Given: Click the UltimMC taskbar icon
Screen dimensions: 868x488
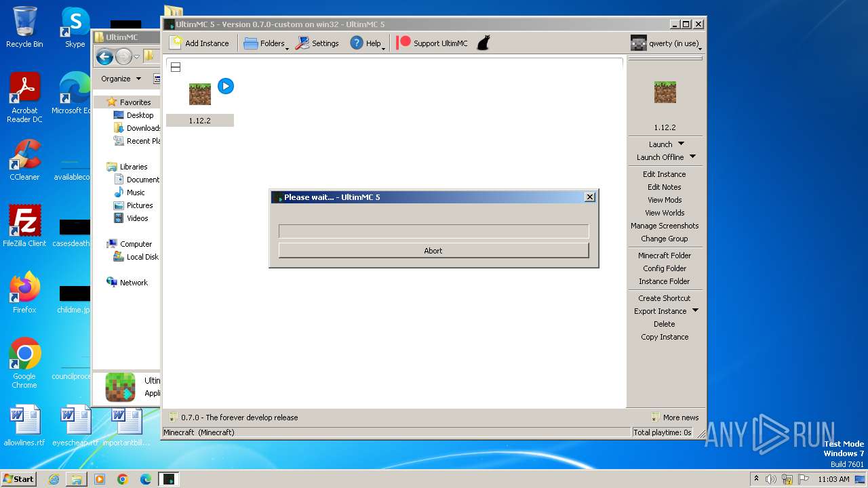Looking at the screenshot, I should tap(169, 479).
